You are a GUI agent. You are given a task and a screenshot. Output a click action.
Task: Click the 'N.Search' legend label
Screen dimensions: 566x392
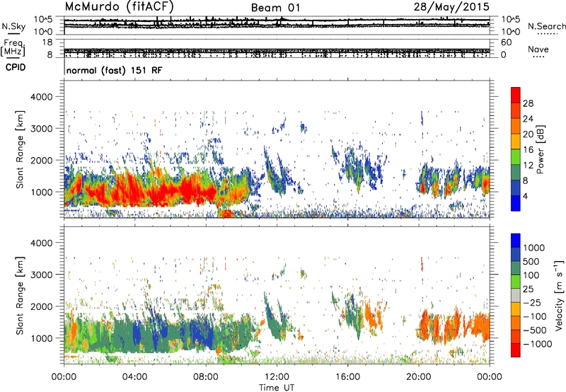pos(546,26)
